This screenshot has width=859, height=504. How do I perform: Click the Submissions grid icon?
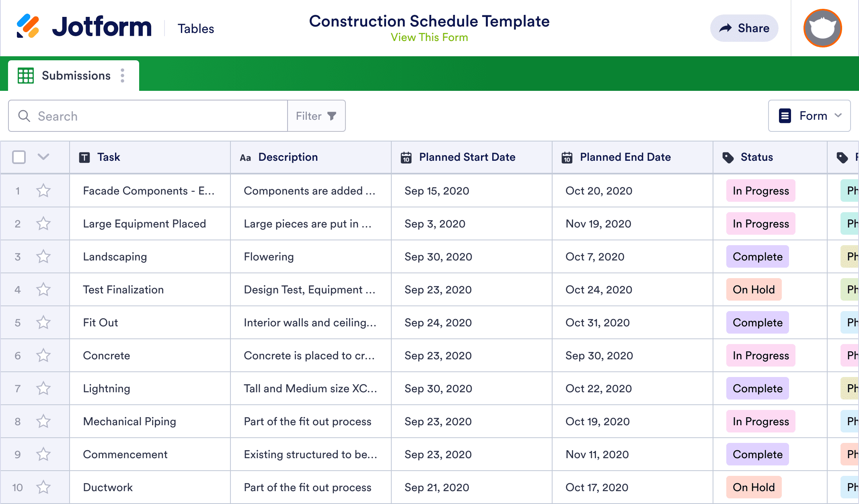coord(26,76)
